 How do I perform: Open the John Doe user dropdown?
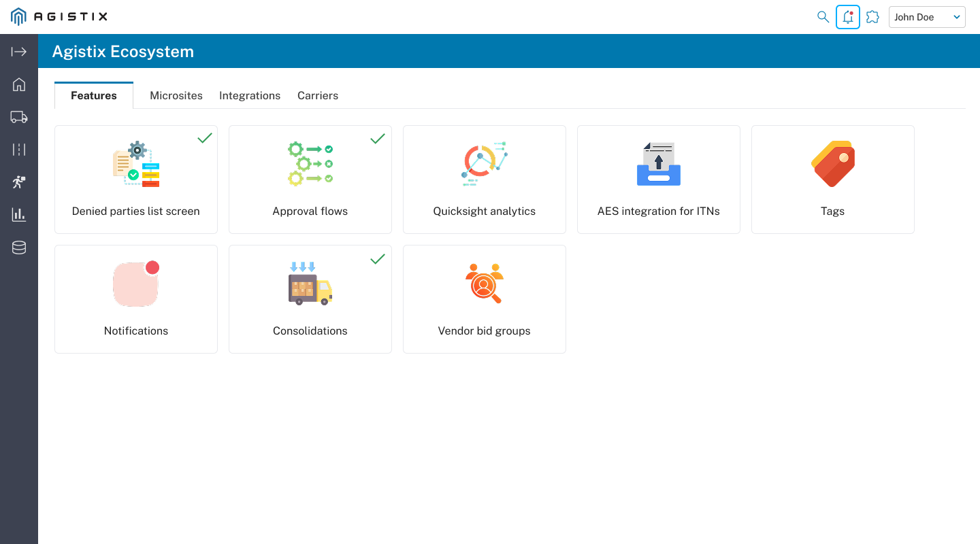point(927,17)
